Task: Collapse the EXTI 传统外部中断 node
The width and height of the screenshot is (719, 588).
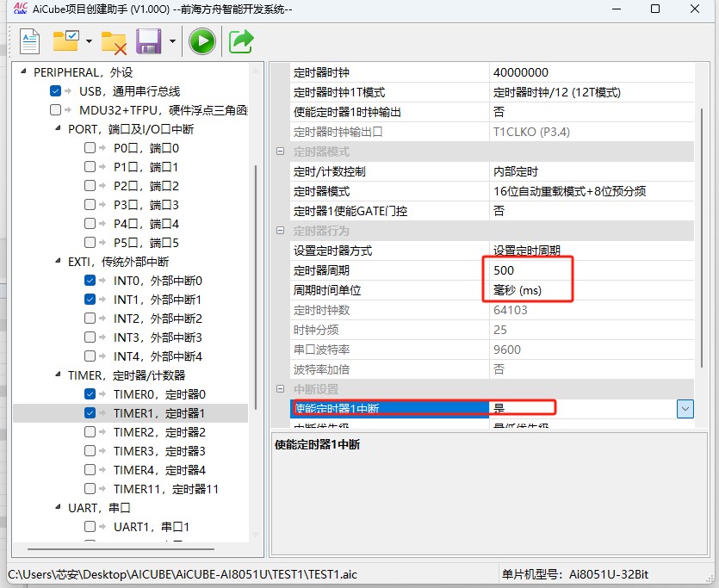Action: 58,261
